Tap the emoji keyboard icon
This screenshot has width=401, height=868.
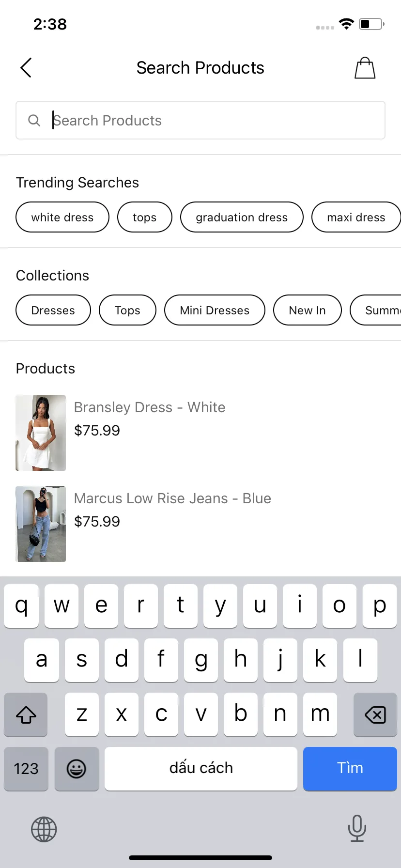(x=77, y=769)
